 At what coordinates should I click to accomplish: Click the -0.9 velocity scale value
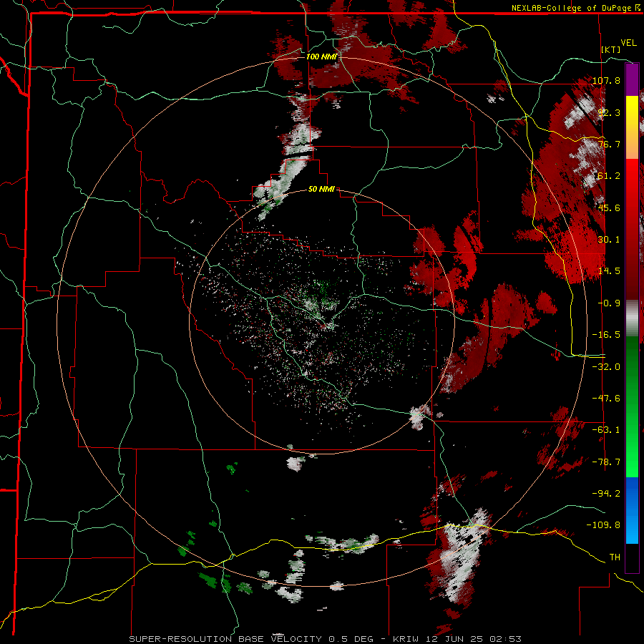pyautogui.click(x=609, y=303)
